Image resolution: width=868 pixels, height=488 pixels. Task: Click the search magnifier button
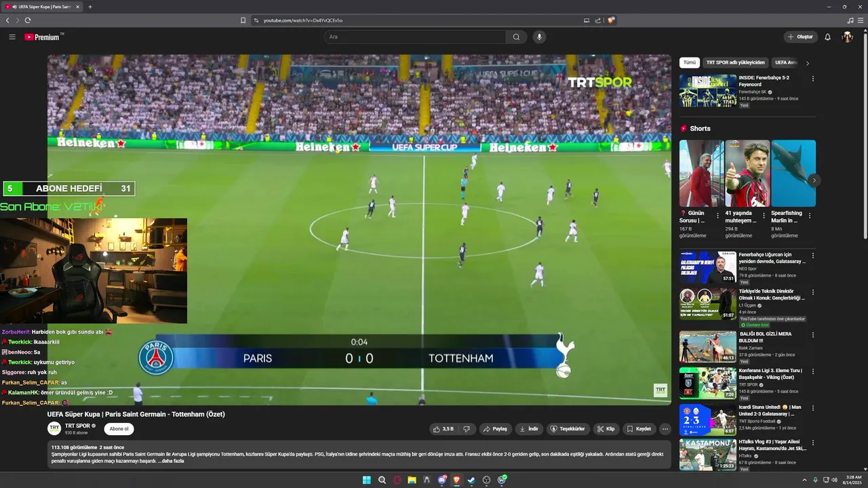pos(516,37)
